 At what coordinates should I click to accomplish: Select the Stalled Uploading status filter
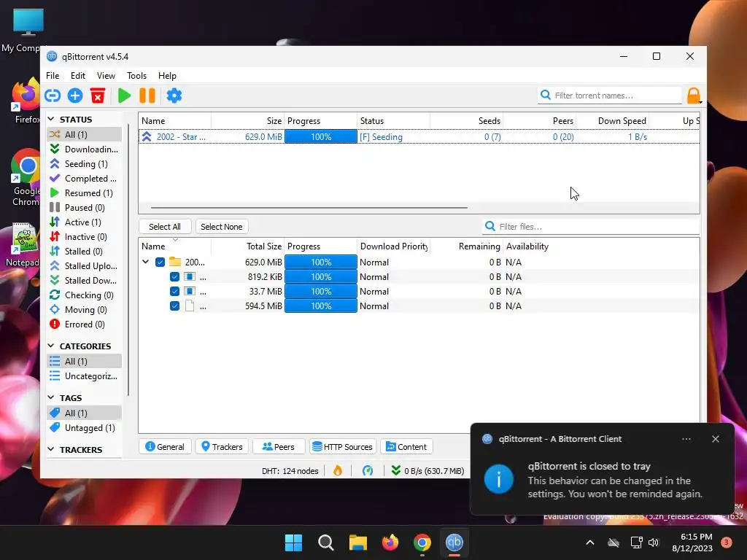coord(85,266)
